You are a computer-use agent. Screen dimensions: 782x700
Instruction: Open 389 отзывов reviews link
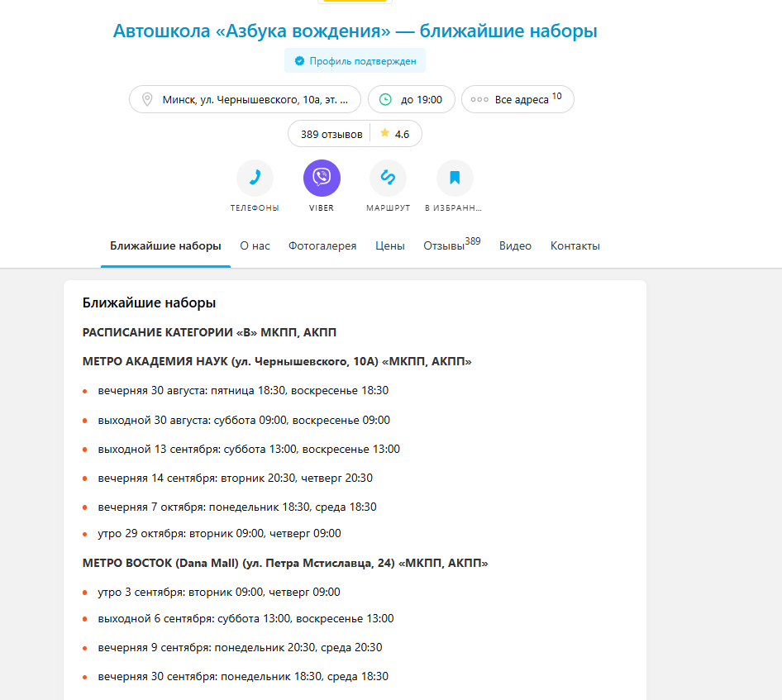(x=331, y=134)
